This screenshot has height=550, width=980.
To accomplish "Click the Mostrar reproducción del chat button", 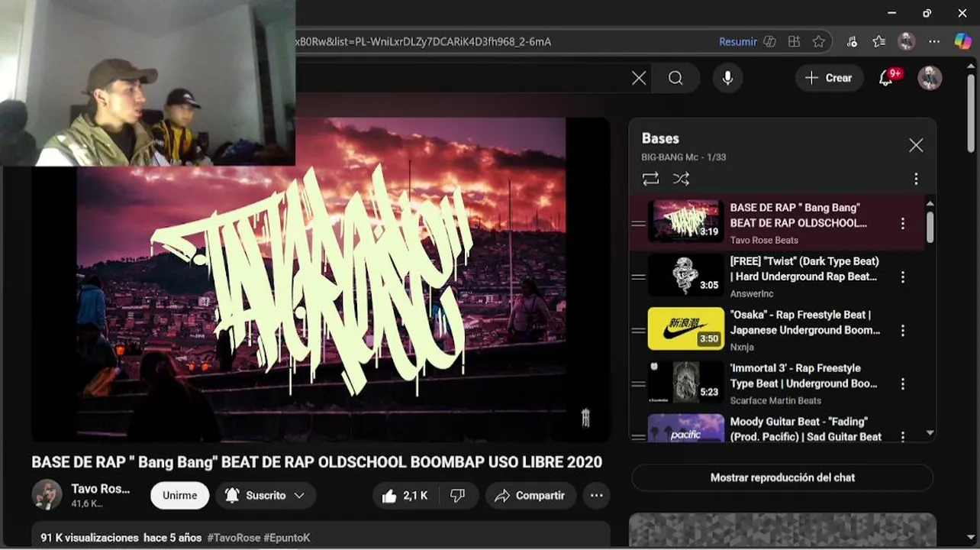I will [782, 477].
